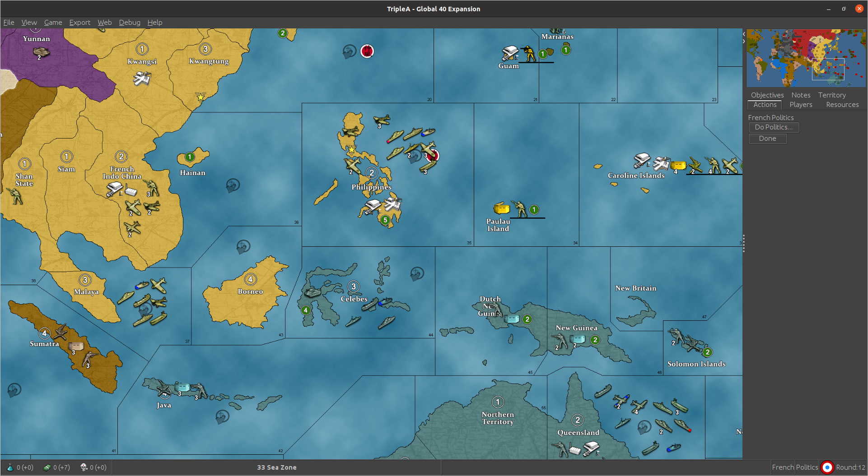Select the infantry on Solomon Islands

click(x=677, y=336)
